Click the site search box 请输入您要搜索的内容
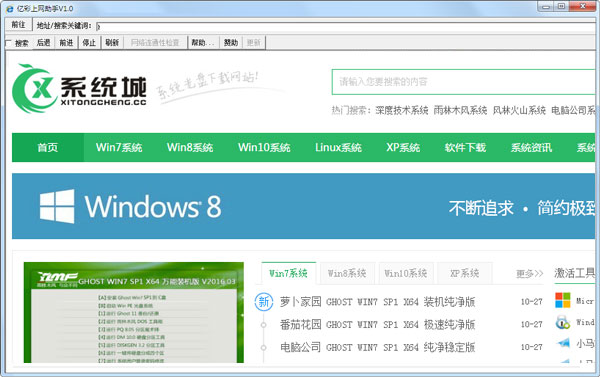This screenshot has width=600, height=377. [x=463, y=82]
